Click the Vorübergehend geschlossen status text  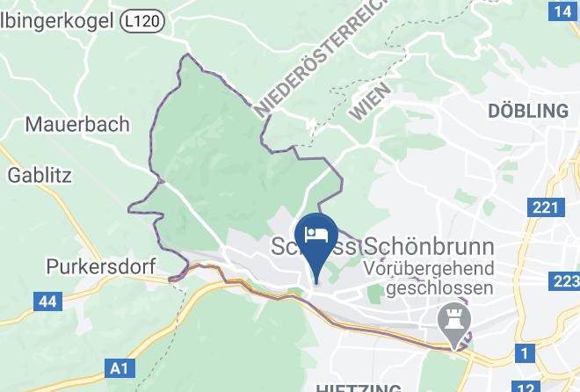pyautogui.click(x=429, y=278)
